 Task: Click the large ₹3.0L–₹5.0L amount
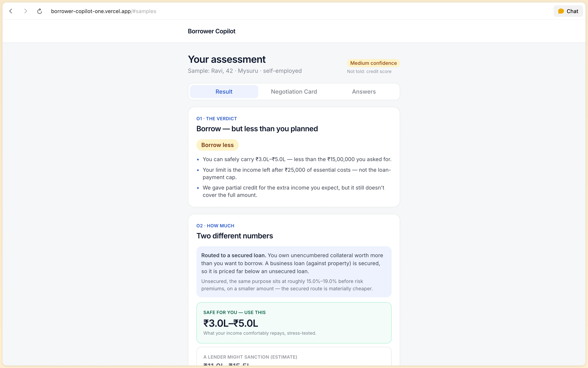[231, 323]
